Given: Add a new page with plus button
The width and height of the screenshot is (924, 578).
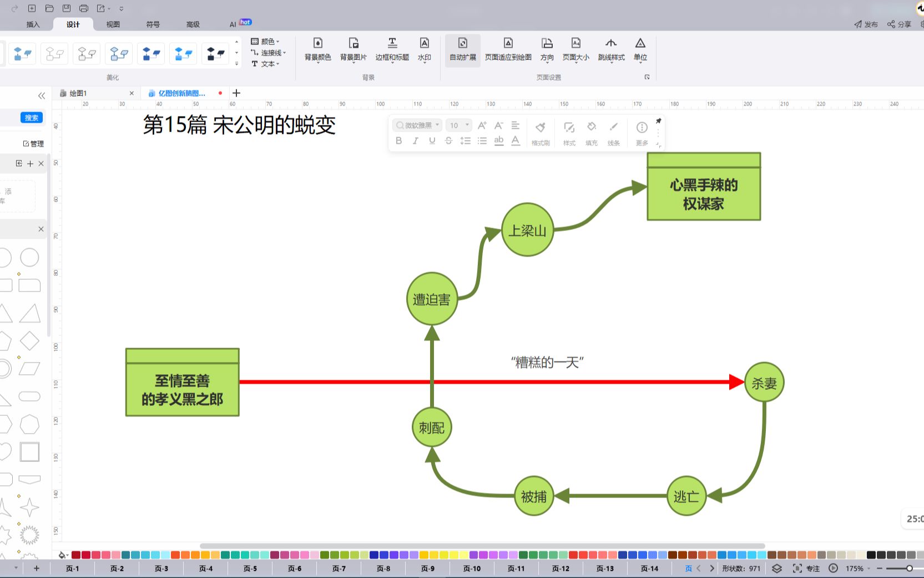Looking at the screenshot, I should [37, 569].
